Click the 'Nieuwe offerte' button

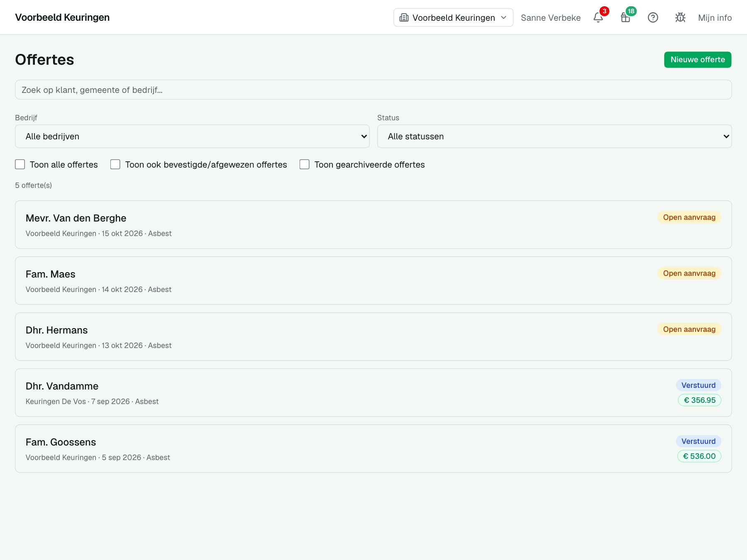pos(698,59)
